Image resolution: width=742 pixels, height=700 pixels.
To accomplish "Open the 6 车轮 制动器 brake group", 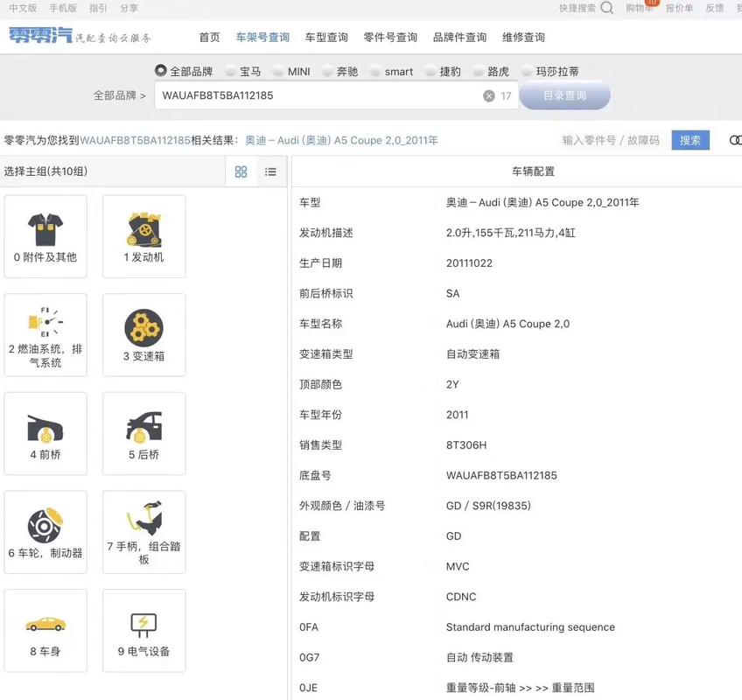I will coord(45,532).
